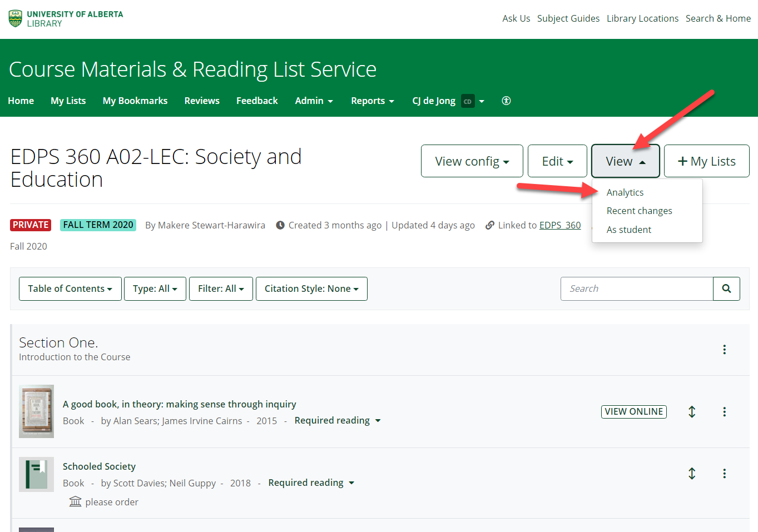Open the CJ de Jong user menu

coord(448,101)
